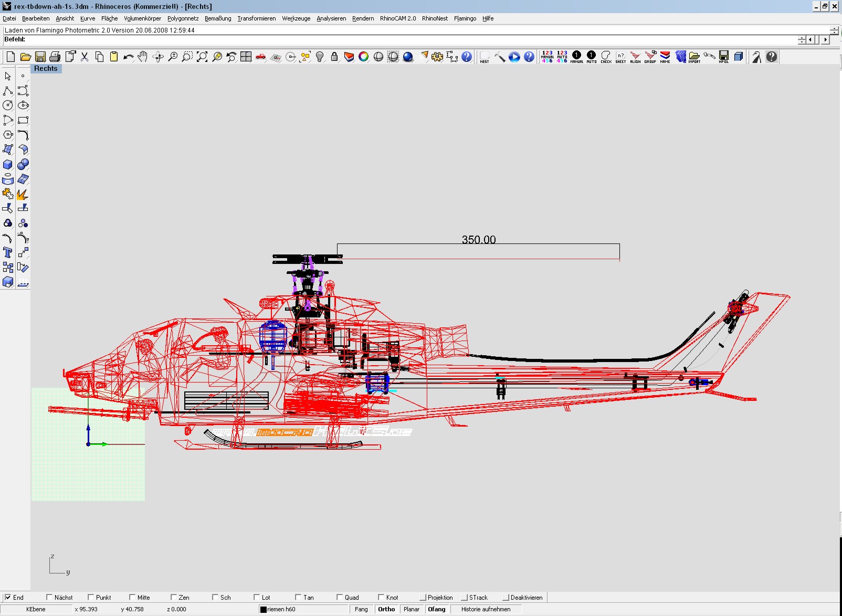This screenshot has height=616, width=842.
Task: Click the New file icon
Action: tap(10, 57)
